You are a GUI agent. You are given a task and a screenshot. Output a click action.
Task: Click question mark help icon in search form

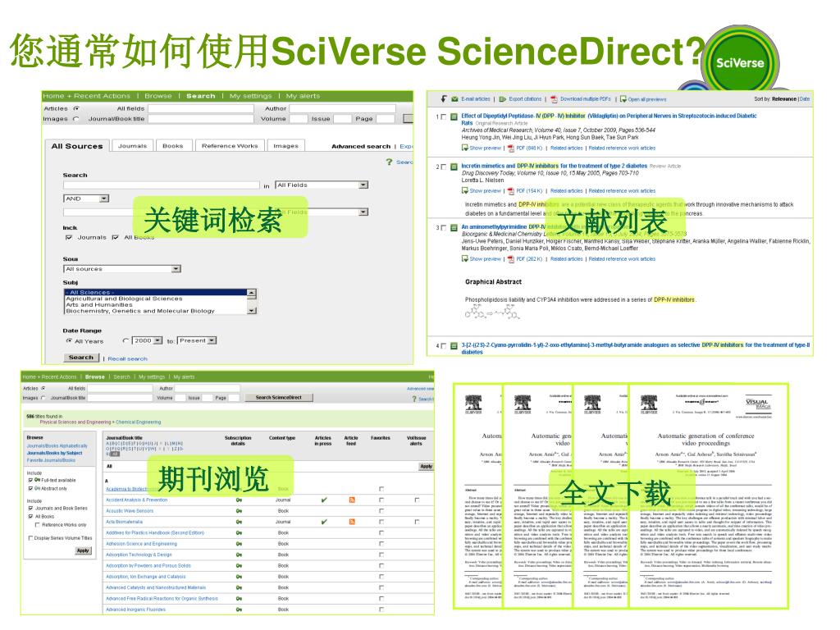(x=390, y=162)
